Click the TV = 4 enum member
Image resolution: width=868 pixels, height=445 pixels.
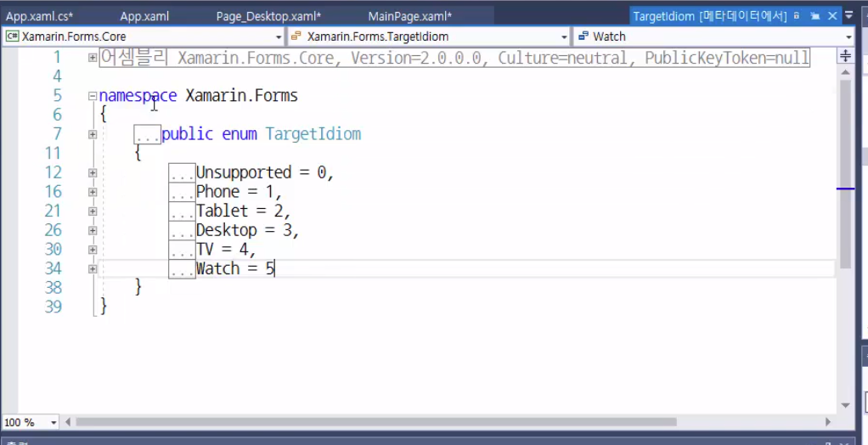coord(226,250)
